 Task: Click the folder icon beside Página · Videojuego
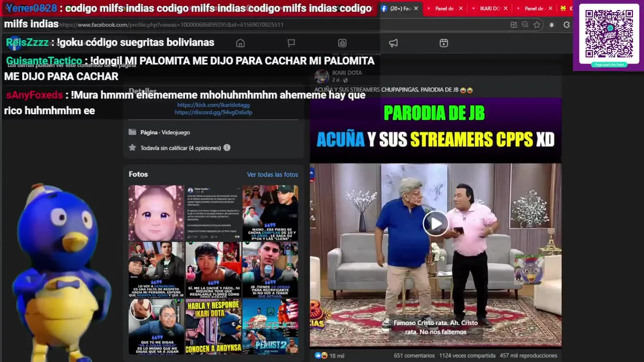(x=132, y=132)
